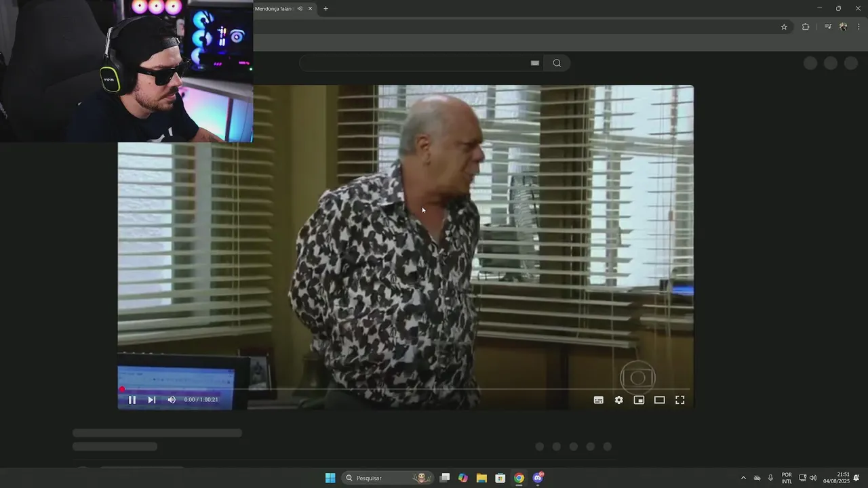868x488 pixels.
Task: Open Chrome three-dot menu
Action: point(859,27)
